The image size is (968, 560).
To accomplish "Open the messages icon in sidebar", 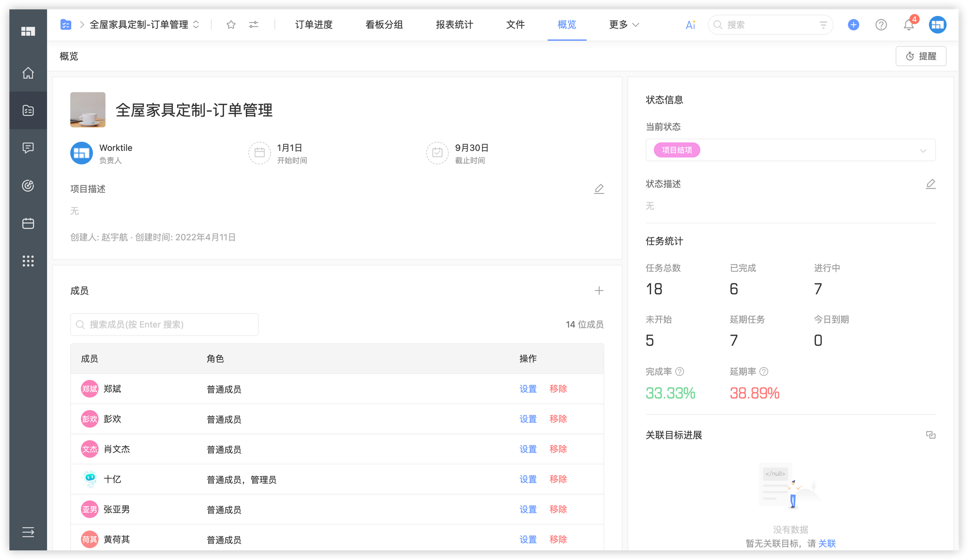I will click(x=28, y=148).
